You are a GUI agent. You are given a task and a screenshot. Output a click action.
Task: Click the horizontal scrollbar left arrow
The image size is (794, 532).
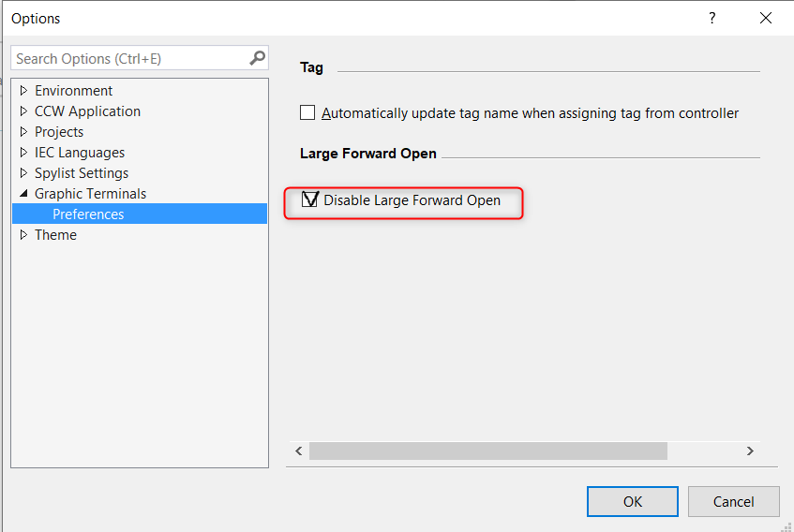click(299, 451)
